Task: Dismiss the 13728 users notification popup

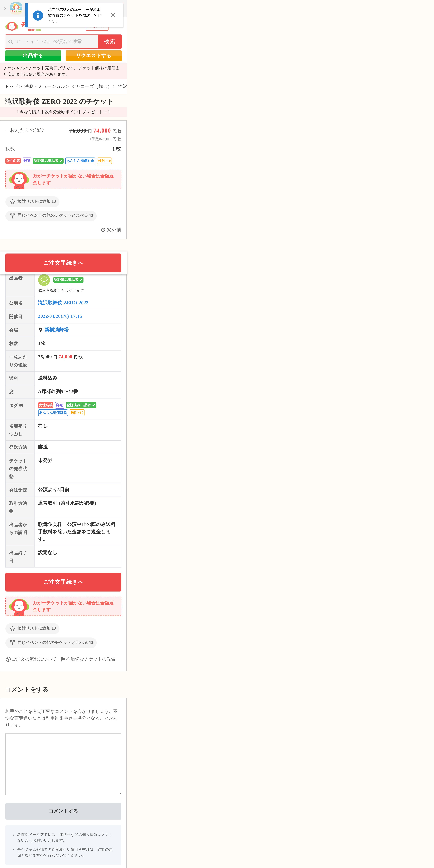Action: [113, 15]
